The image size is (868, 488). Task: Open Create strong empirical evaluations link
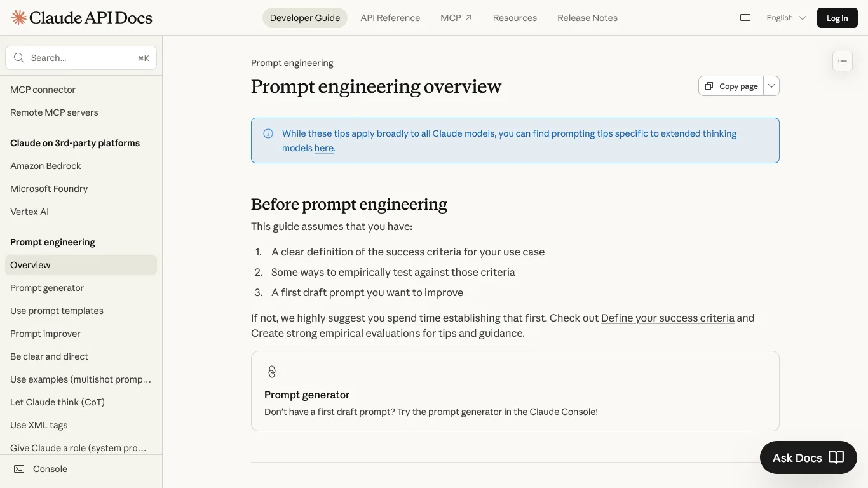pyautogui.click(x=336, y=333)
